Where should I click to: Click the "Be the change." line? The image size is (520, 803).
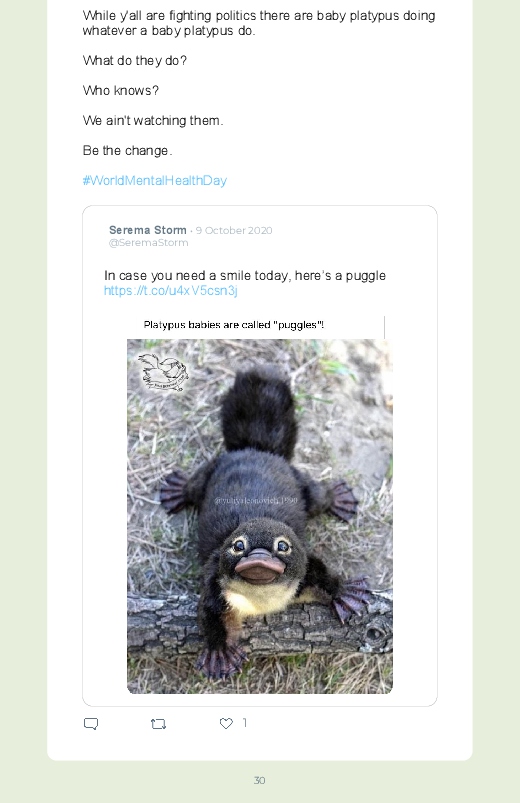(128, 151)
